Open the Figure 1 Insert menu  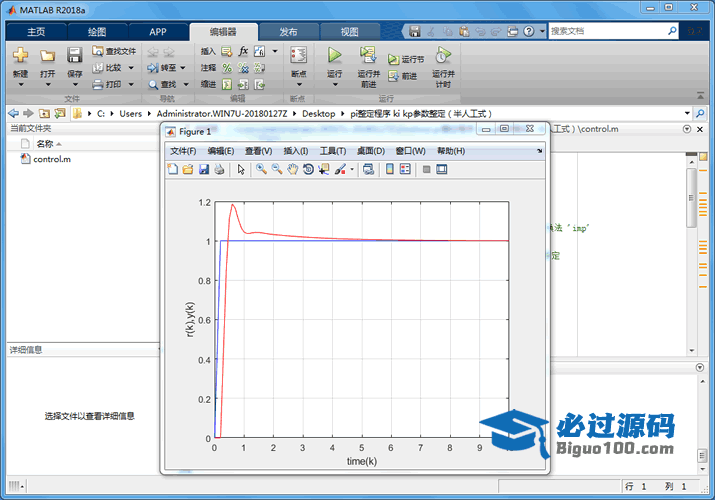tap(296, 151)
